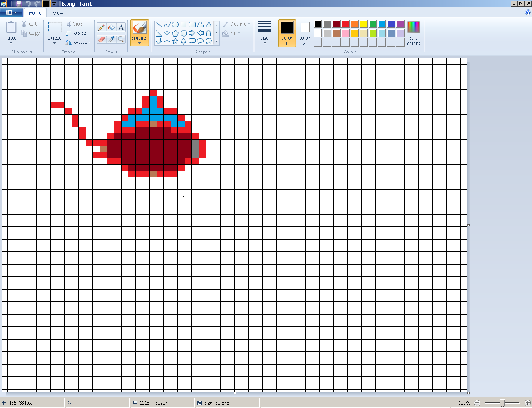This screenshot has width=532, height=408.
Task: Select the Color picker eyedropper tool
Action: (111, 39)
